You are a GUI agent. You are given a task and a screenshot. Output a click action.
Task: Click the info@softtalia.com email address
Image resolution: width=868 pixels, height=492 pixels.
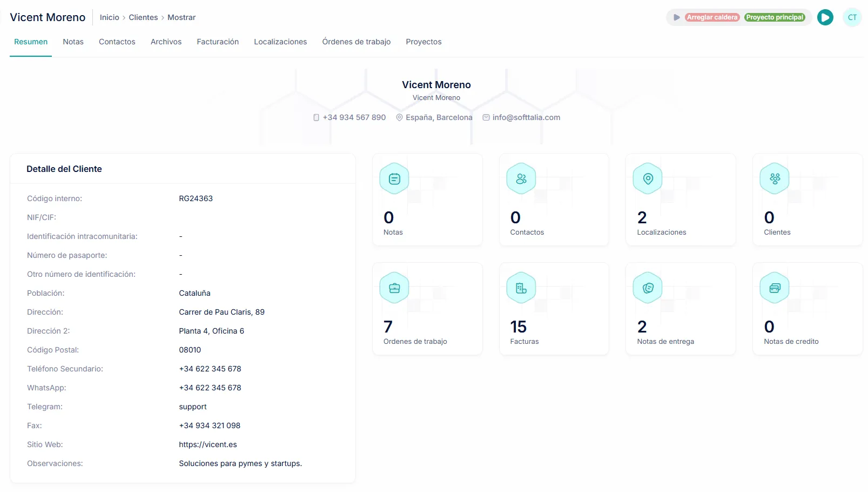(x=526, y=117)
